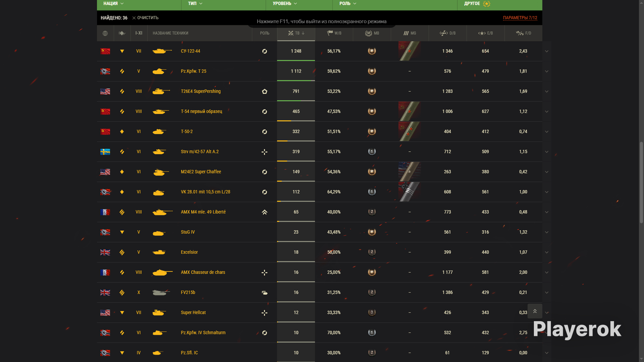Click the class 3 badge on Super Hellcat row
Image resolution: width=644 pixels, height=362 pixels.
tap(372, 312)
